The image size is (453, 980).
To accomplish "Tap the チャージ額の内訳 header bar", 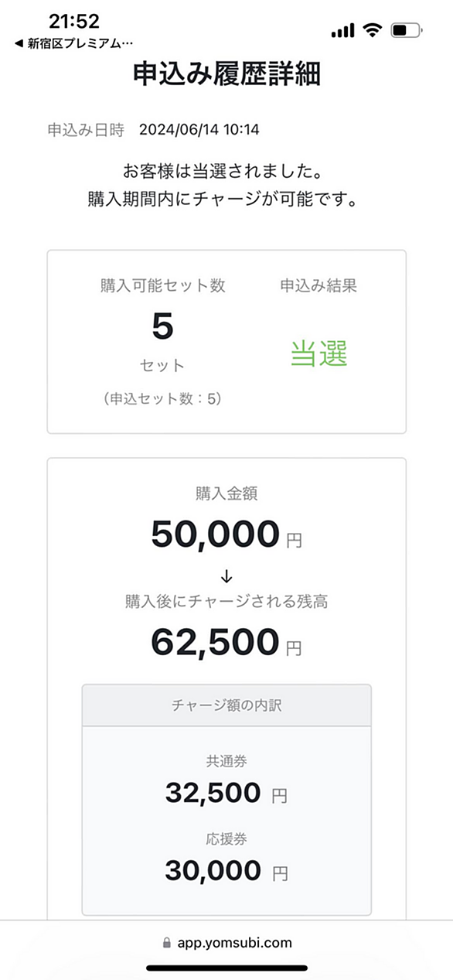I will coord(226,705).
